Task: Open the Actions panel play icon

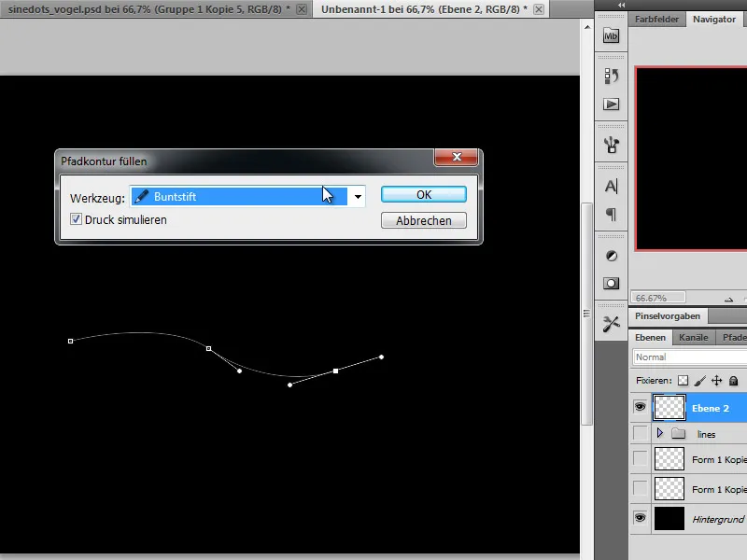Action: (611, 105)
